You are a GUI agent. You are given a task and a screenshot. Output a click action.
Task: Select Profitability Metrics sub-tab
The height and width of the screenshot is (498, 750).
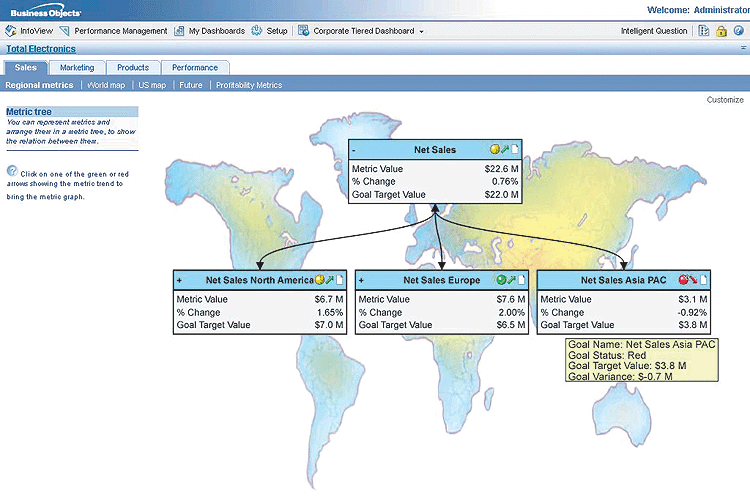tap(249, 85)
